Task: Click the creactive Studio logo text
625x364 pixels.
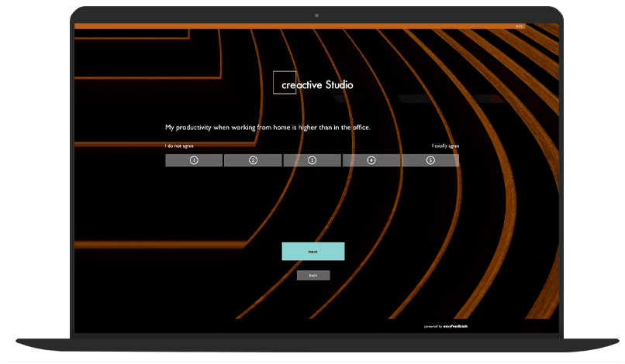Action: (x=316, y=84)
